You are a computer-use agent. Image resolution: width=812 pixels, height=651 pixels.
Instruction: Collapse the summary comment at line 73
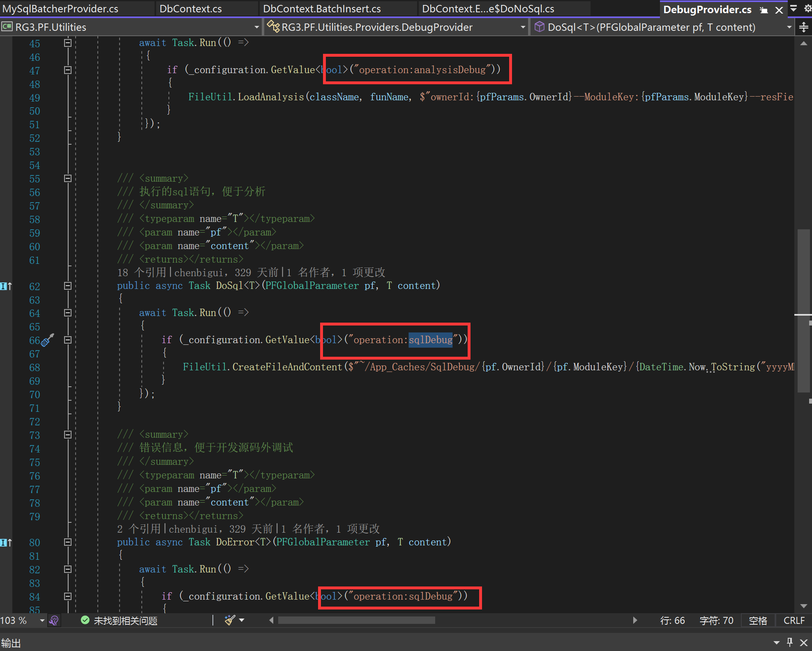[x=68, y=434]
